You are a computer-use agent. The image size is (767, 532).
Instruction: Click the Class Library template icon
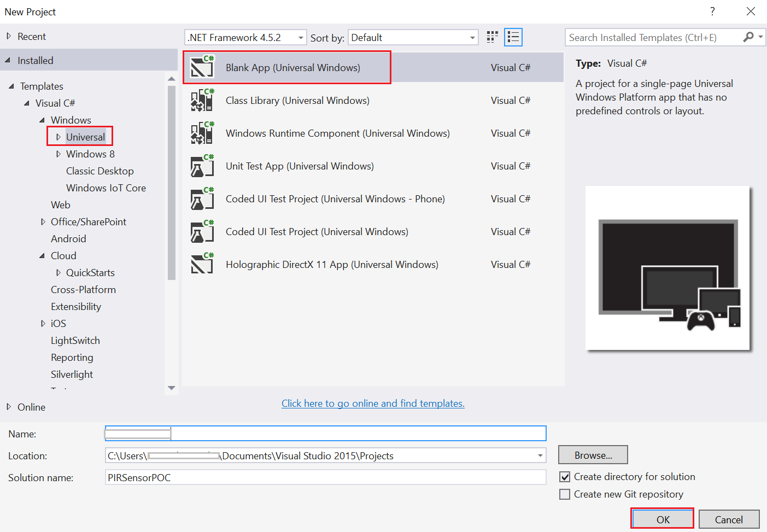[202, 100]
